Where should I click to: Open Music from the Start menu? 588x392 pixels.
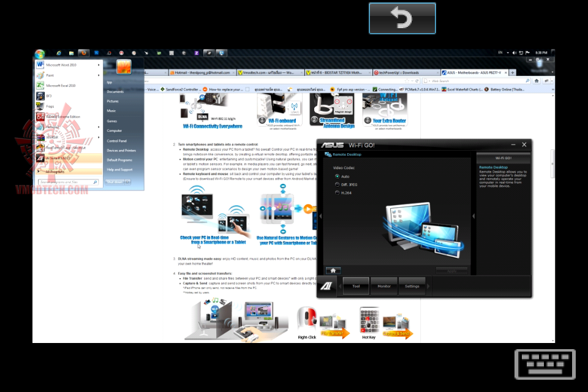111,111
